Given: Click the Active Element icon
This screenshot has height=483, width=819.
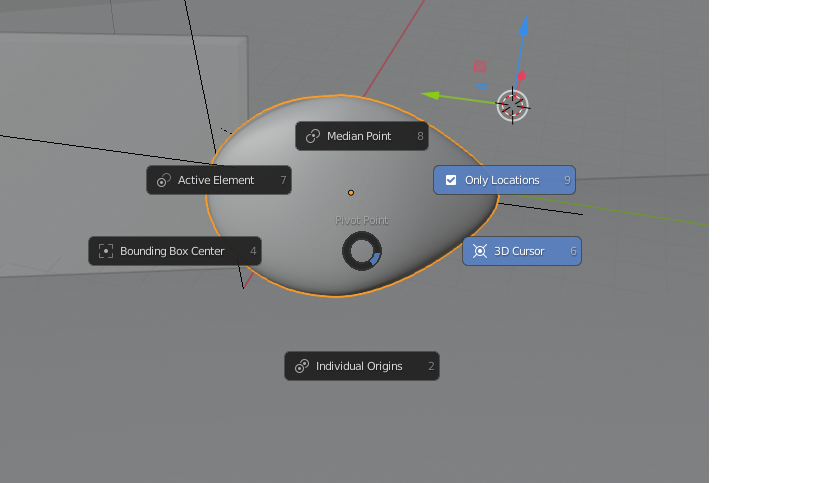Looking at the screenshot, I should click(x=164, y=180).
